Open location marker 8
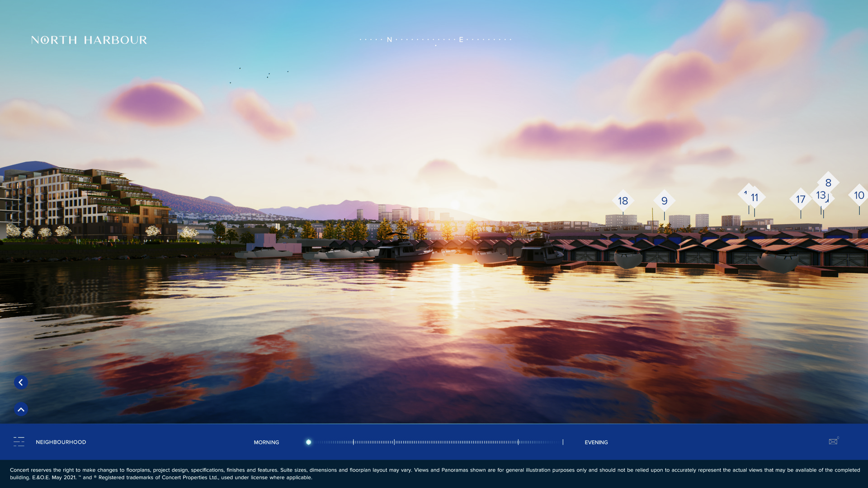Image resolution: width=868 pixels, height=488 pixels. 828,182
